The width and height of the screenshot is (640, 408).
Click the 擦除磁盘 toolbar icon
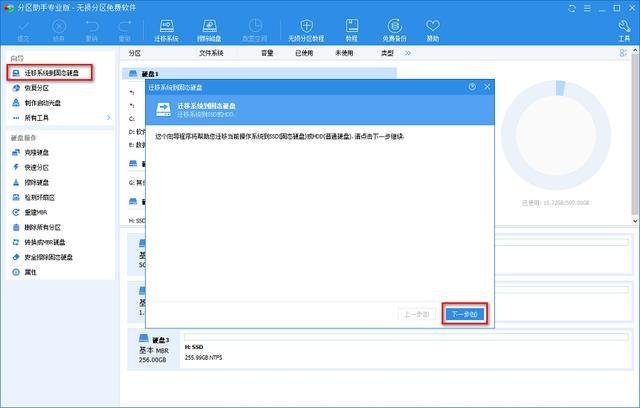pyautogui.click(x=209, y=31)
